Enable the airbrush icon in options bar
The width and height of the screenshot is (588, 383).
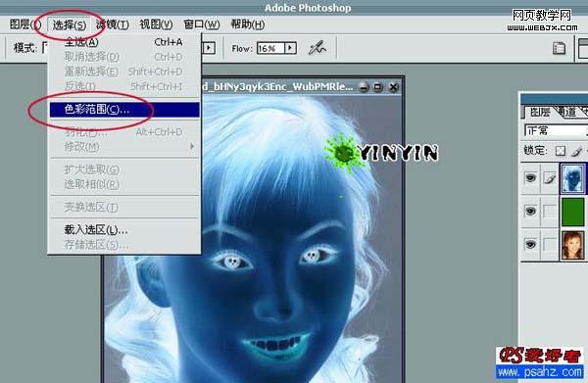tap(318, 48)
